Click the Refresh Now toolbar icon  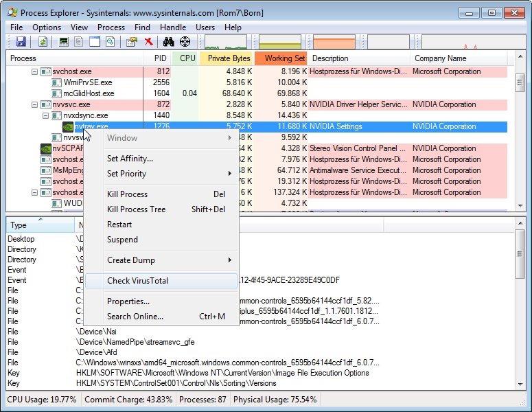(x=43, y=42)
